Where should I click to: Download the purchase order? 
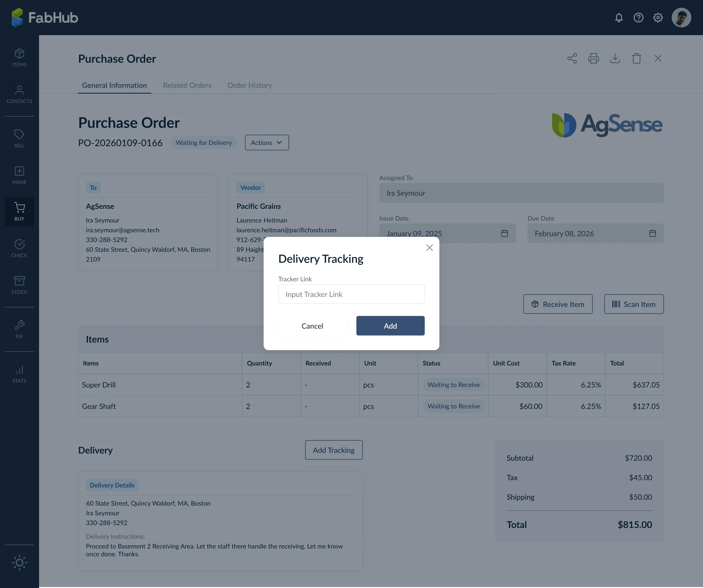point(615,58)
